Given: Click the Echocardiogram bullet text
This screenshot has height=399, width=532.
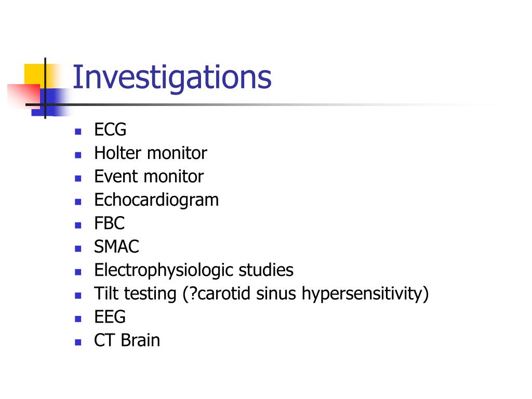Looking at the screenshot, I should pos(156,200).
